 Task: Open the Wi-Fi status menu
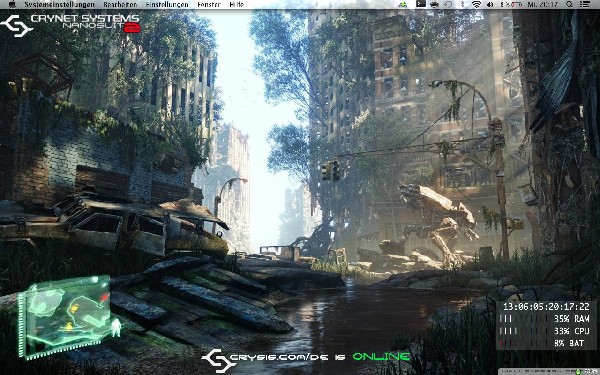(x=476, y=5)
